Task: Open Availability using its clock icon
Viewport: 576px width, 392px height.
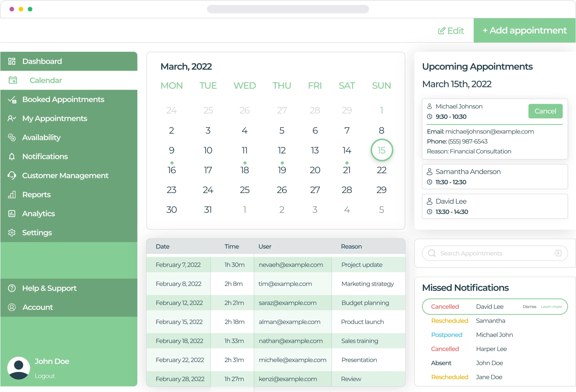Action: tap(12, 138)
